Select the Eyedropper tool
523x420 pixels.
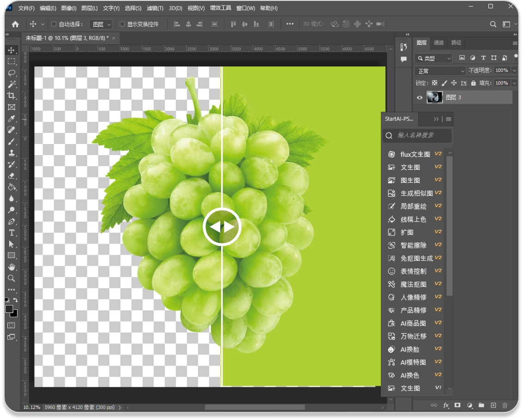click(x=12, y=119)
